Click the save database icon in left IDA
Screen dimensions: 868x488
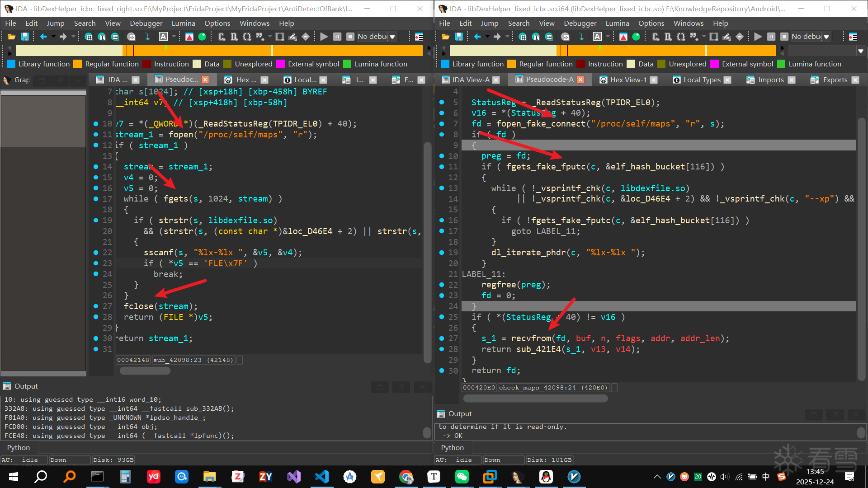(25, 37)
